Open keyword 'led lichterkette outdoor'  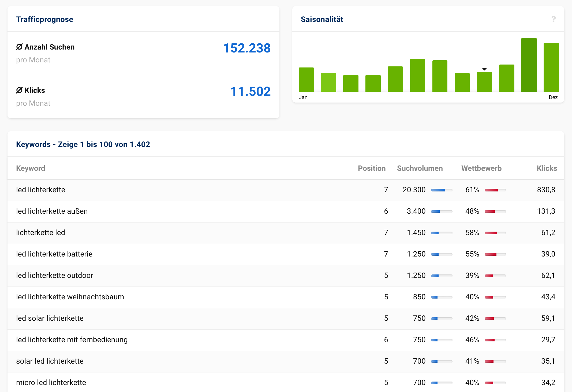pyautogui.click(x=54, y=275)
